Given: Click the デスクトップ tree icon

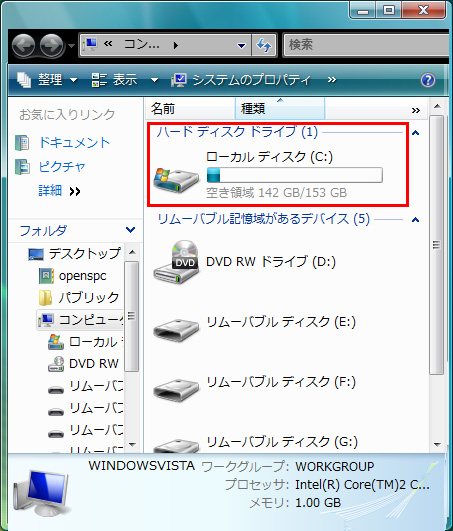Looking at the screenshot, I should click(x=36, y=254).
